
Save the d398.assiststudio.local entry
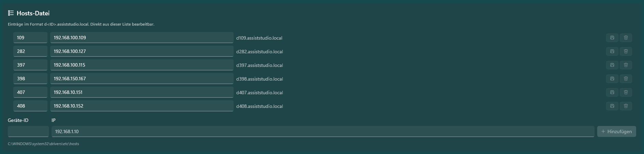click(x=612, y=79)
